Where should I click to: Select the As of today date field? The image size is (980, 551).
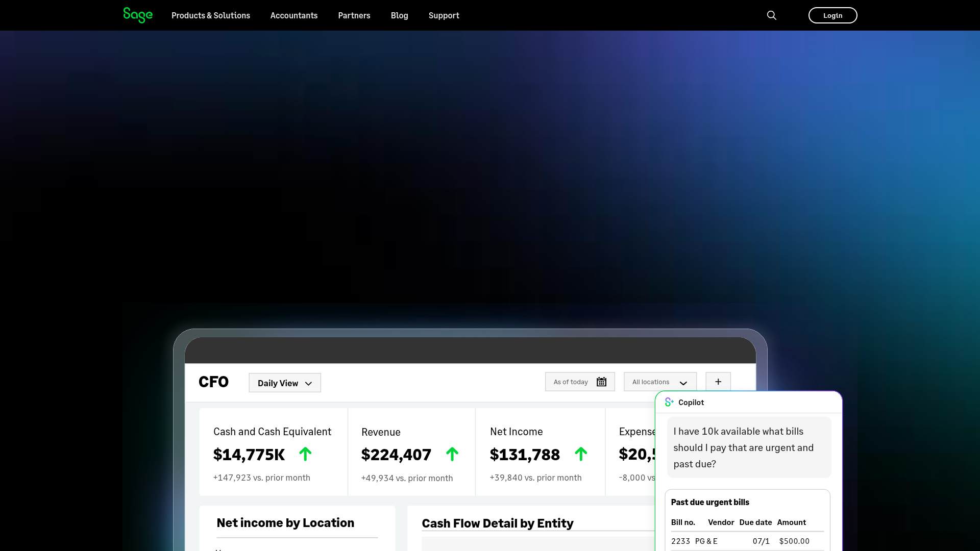570,382
